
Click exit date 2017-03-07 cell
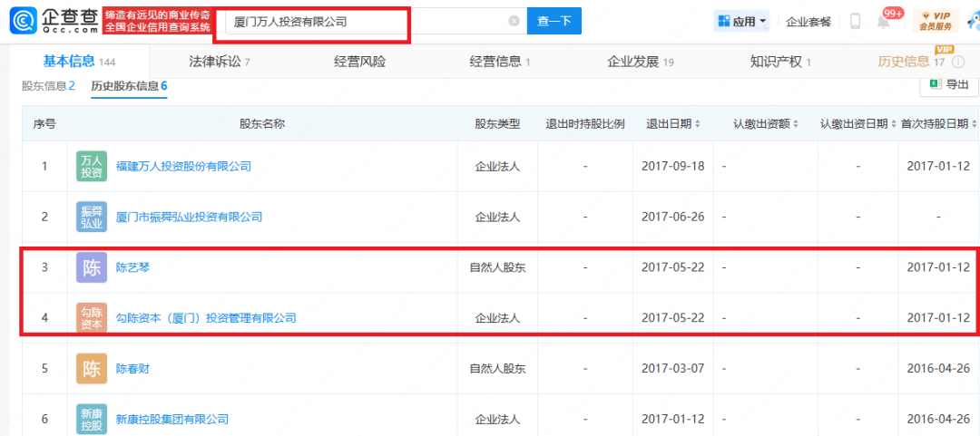(x=672, y=369)
